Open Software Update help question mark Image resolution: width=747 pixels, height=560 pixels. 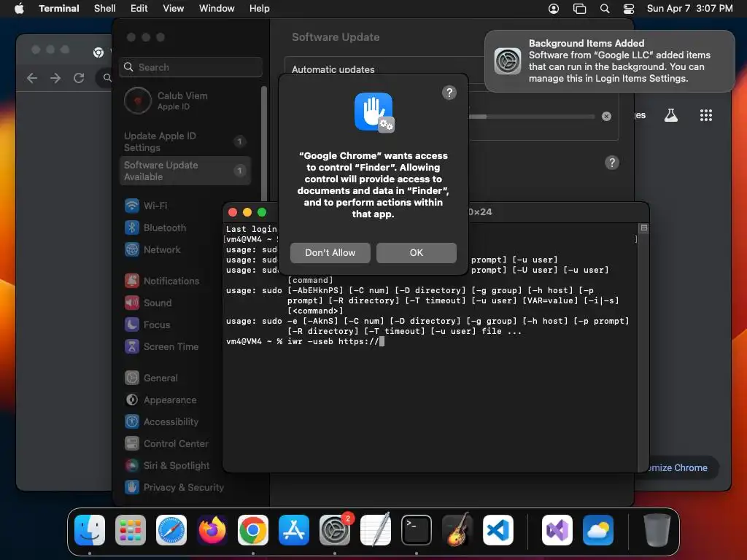tap(612, 163)
